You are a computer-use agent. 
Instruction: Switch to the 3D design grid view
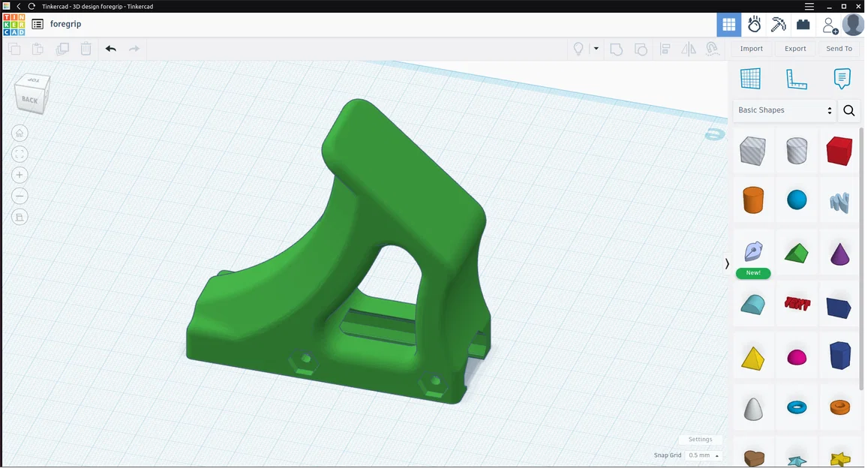[x=729, y=24]
